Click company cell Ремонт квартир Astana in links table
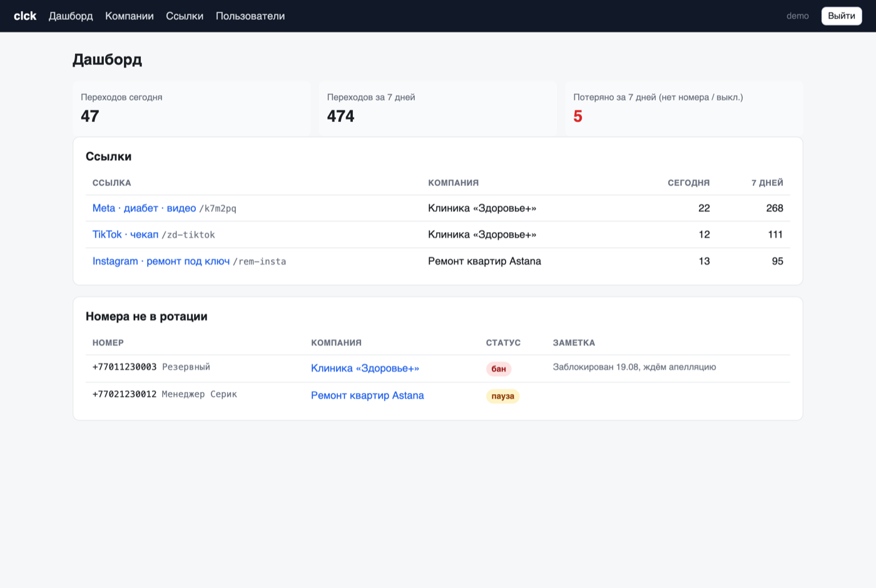This screenshot has height=588, width=876. [484, 261]
